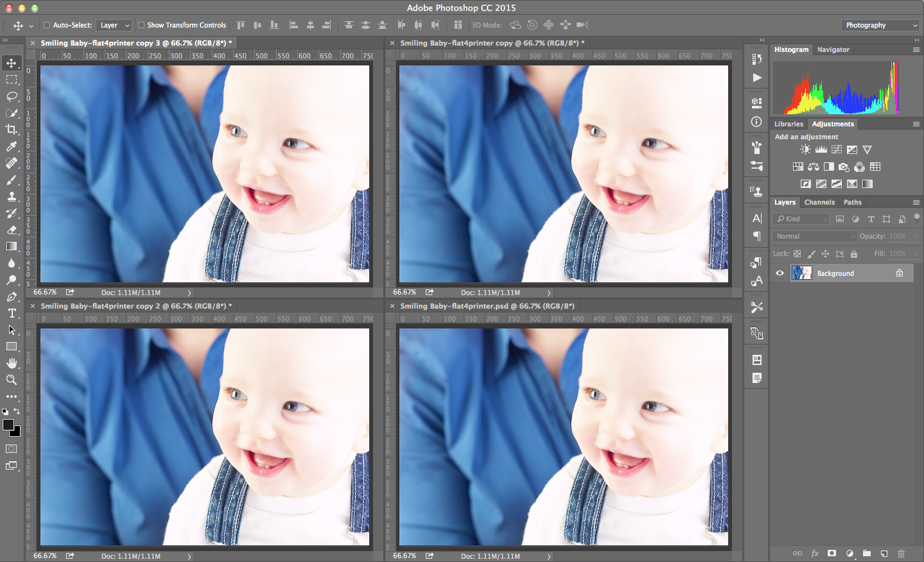Open the Layers panel menu
Image resolution: width=924 pixels, height=562 pixels.
pyautogui.click(x=917, y=202)
